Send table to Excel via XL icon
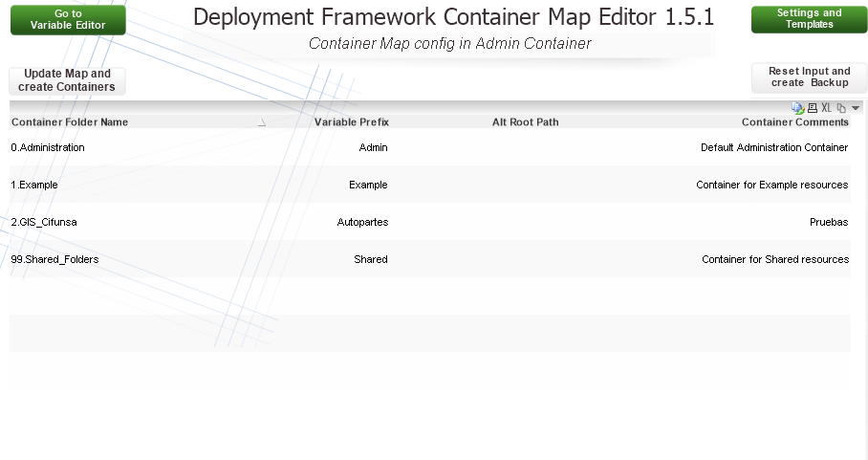The height and width of the screenshot is (460, 868). pos(827,108)
